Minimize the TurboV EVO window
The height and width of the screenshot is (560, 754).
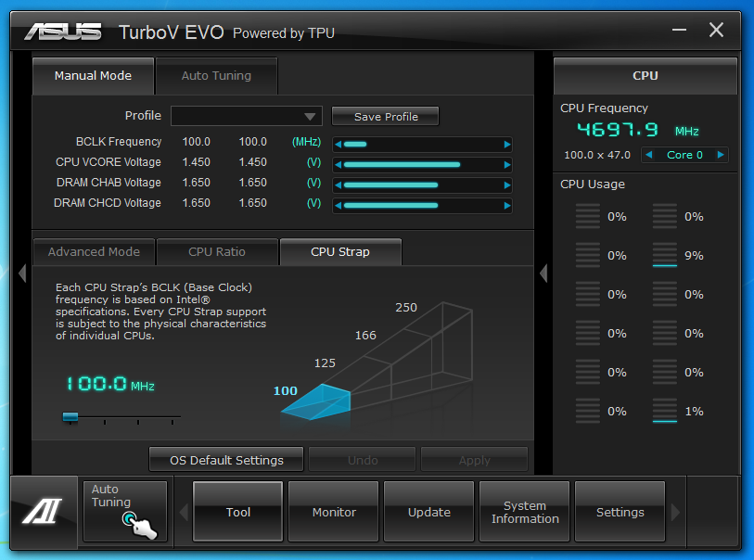pyautogui.click(x=679, y=30)
